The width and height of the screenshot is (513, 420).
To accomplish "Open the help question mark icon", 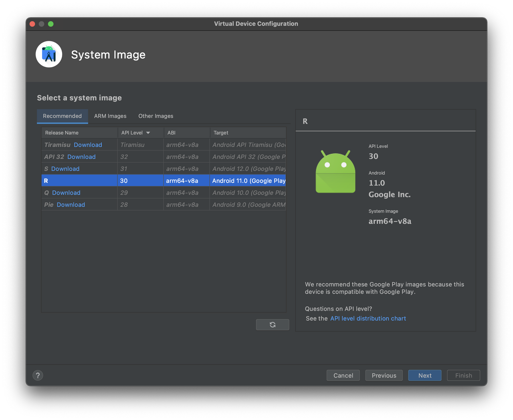I will click(38, 376).
